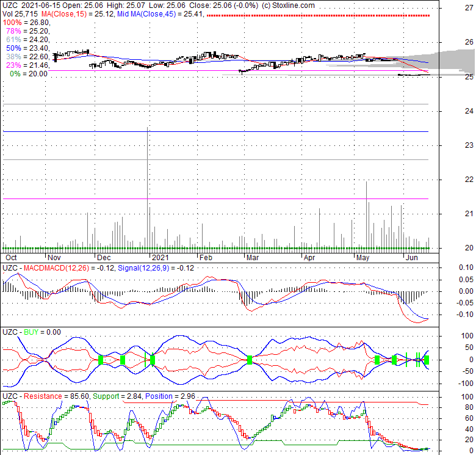The width and height of the screenshot is (476, 455).
Task: Click the 'Jun' month axis label
Action: (x=412, y=258)
